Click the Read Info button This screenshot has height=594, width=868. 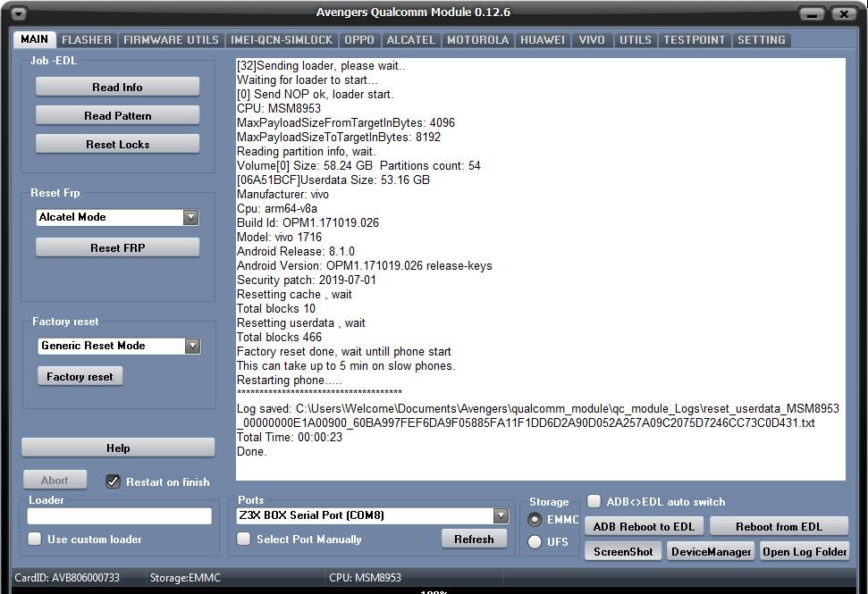(x=117, y=87)
